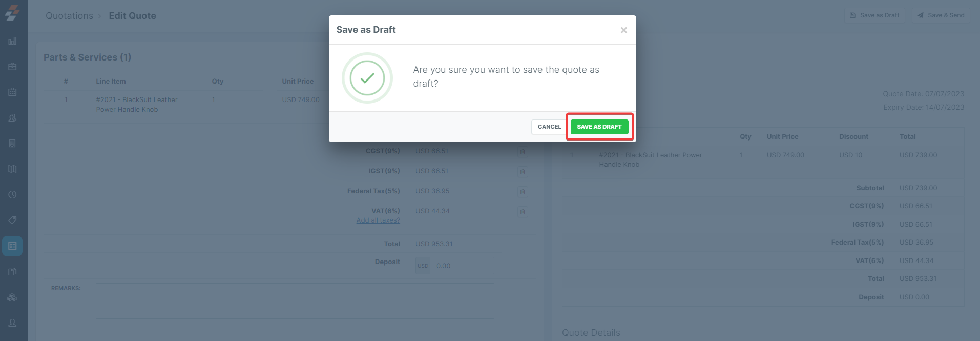Screen dimensions: 980x341
Task: Open the copy documents sidebar icon
Action: pyautogui.click(x=13, y=272)
